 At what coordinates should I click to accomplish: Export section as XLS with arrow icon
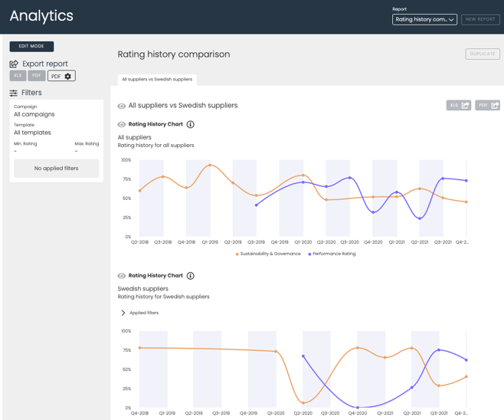tap(459, 105)
